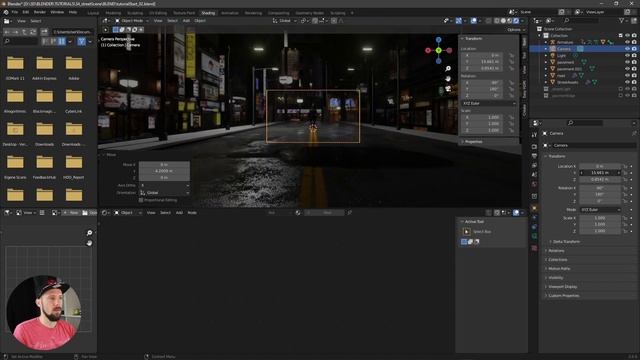
Task: Click the viewport pan hand icon
Action: 448,78
